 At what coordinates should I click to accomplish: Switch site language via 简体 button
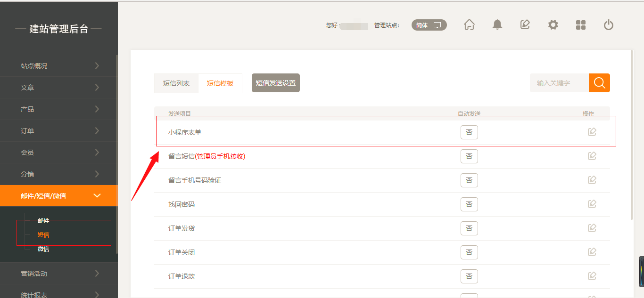coord(429,25)
